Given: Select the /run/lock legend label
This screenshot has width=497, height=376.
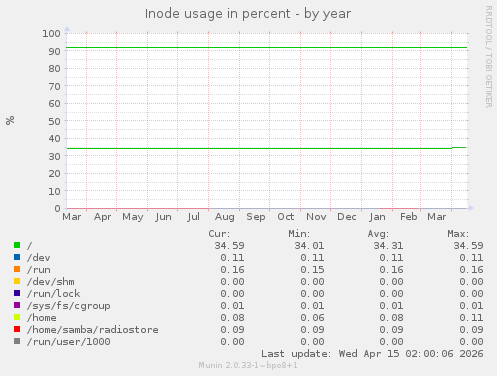Looking at the screenshot, I should [54, 294].
